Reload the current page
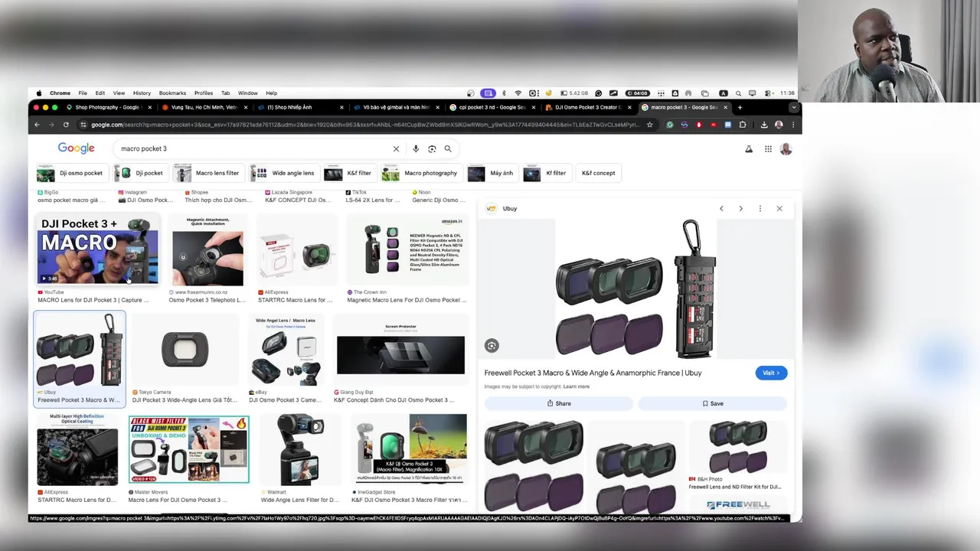This screenshot has width=980, height=551. click(x=66, y=125)
